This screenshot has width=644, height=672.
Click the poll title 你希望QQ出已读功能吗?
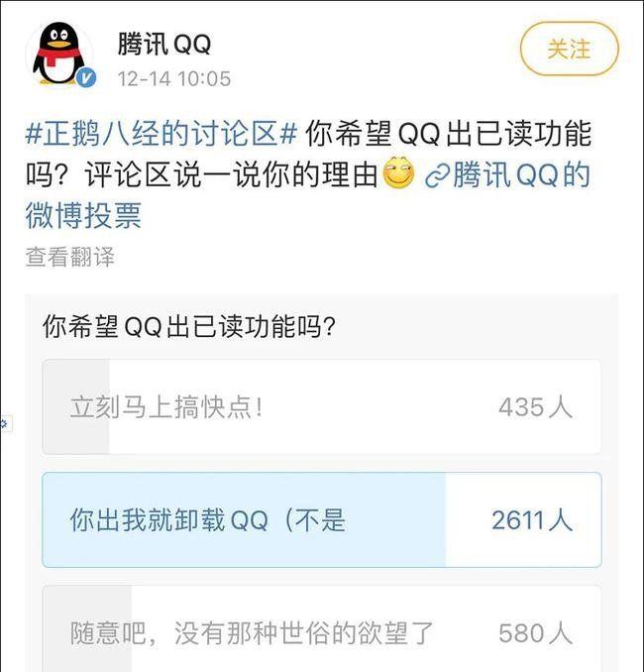(189, 326)
